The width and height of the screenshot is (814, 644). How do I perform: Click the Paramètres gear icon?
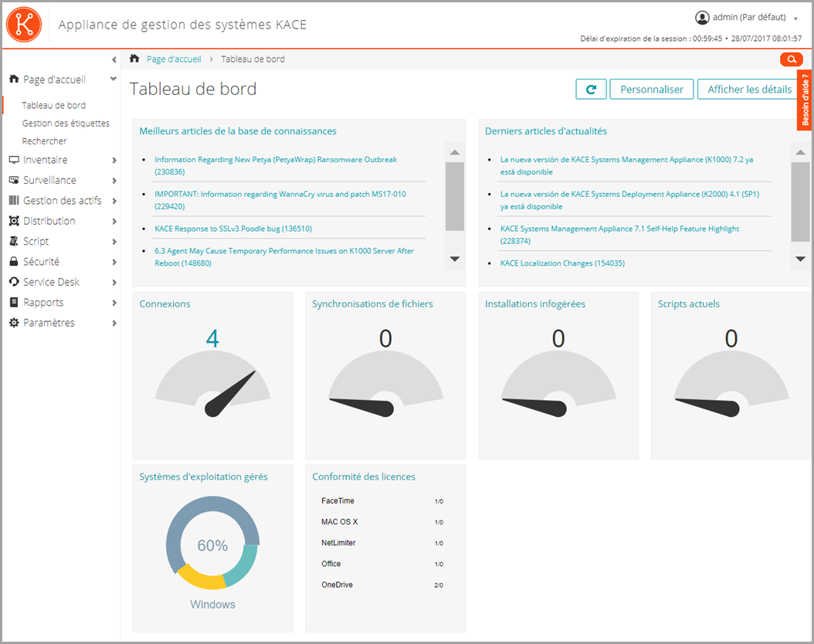pos(14,322)
